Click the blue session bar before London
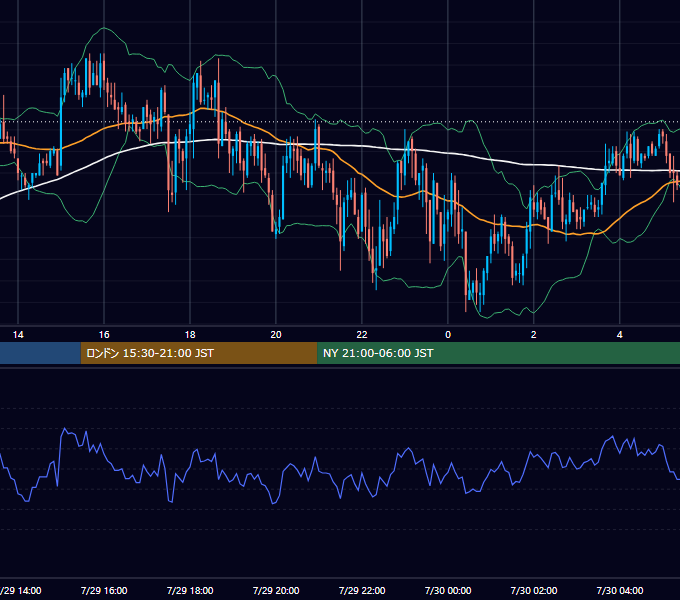Screen dimensions: 680x600 (40, 353)
